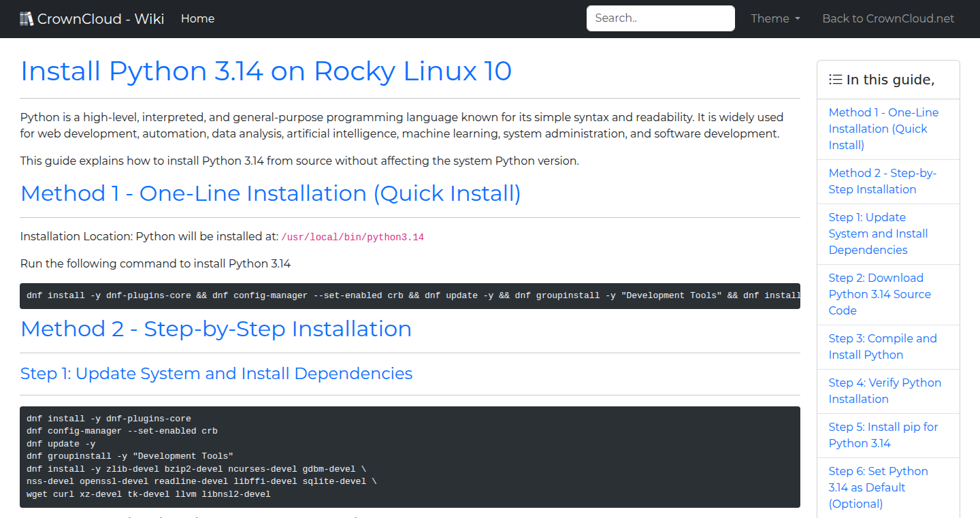Click the 'dnf update -y' code line

click(61, 444)
